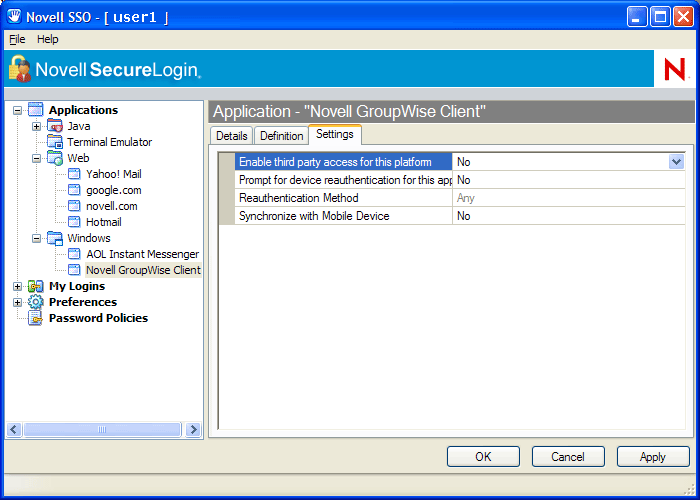Select google.com in the tree
This screenshot has width=700, height=500.
tap(114, 190)
